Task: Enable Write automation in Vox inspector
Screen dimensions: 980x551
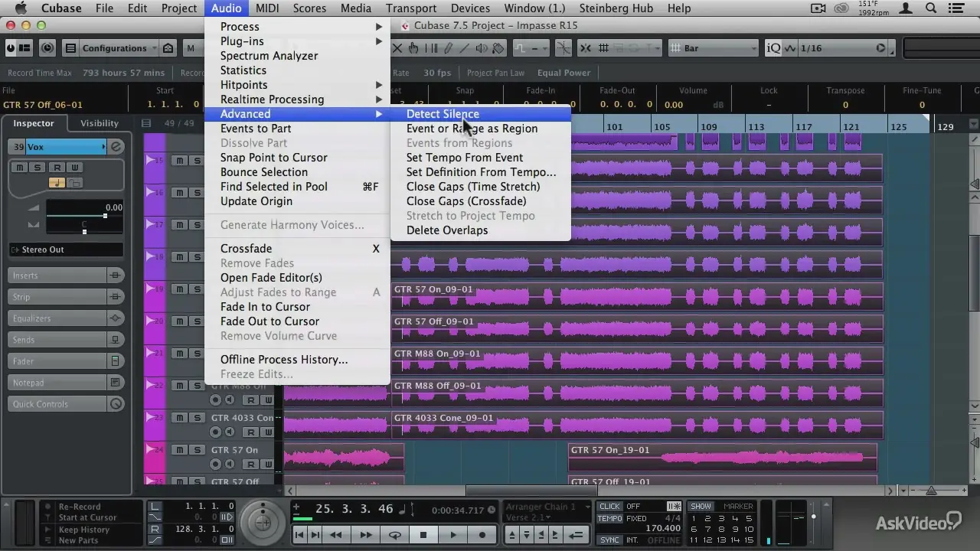Action: pos(74,168)
